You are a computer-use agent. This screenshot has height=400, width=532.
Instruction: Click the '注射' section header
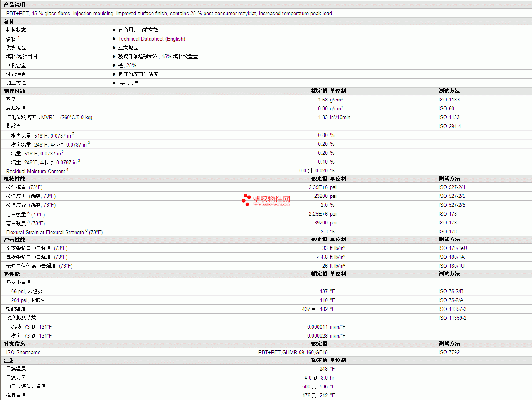(x=9, y=361)
